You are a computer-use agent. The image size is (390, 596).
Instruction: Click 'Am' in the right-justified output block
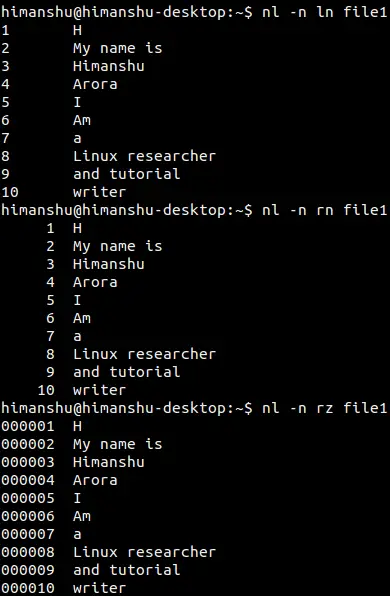pos(82,319)
